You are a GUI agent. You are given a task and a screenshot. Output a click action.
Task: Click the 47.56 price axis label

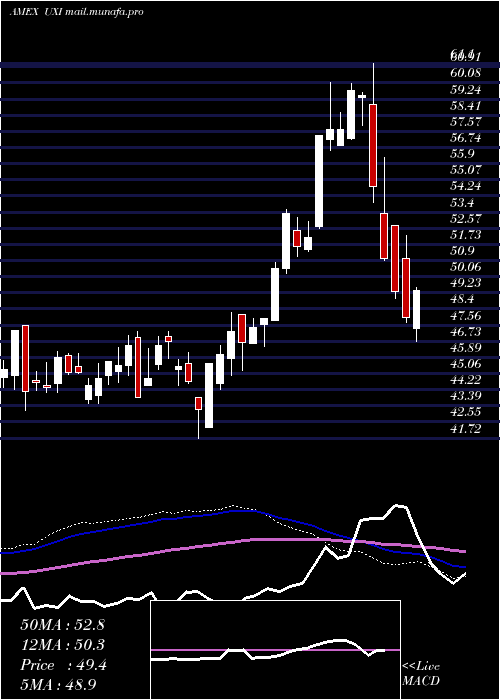point(466,316)
